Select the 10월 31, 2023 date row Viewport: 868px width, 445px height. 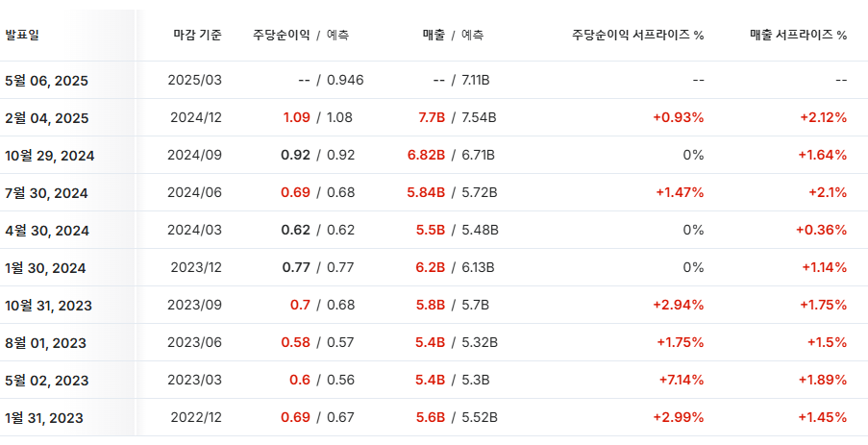[49, 306]
